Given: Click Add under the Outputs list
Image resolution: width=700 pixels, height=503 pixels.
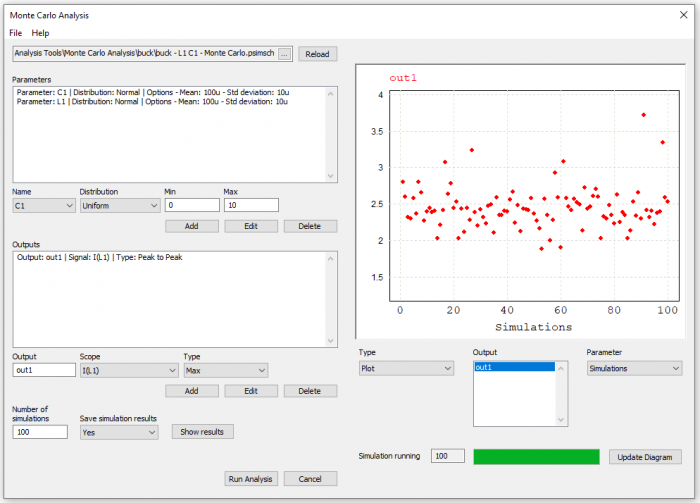Looking at the screenshot, I should pyautogui.click(x=192, y=391).
